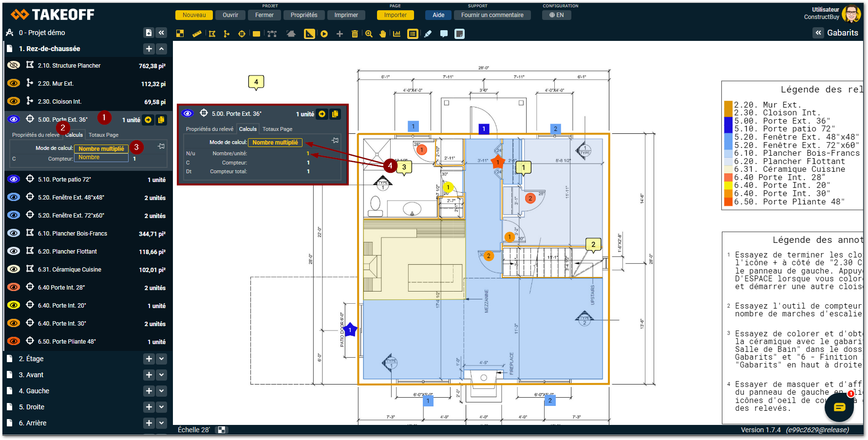Click the Fournir un commentaire button
The image size is (868, 440).
point(492,15)
